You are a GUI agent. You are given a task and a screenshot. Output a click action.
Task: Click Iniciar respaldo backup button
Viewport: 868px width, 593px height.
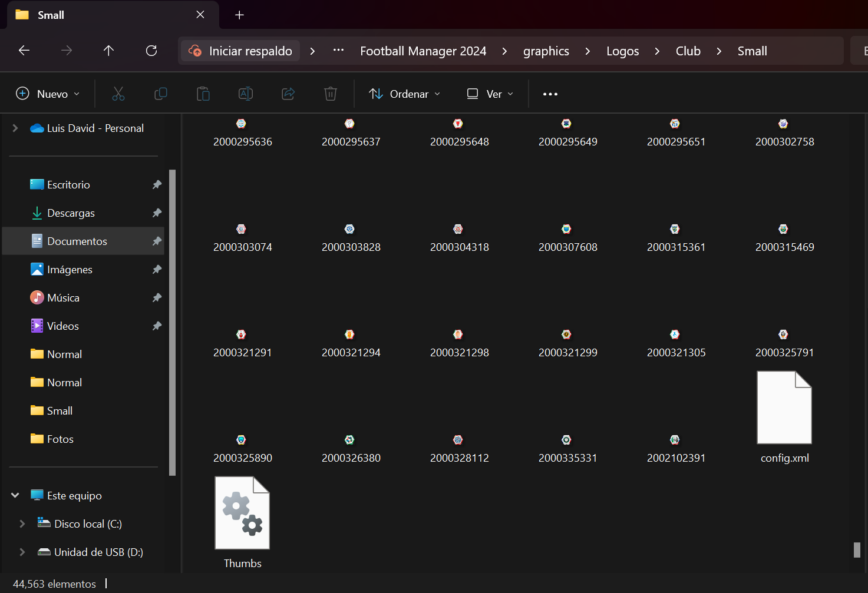(x=240, y=51)
